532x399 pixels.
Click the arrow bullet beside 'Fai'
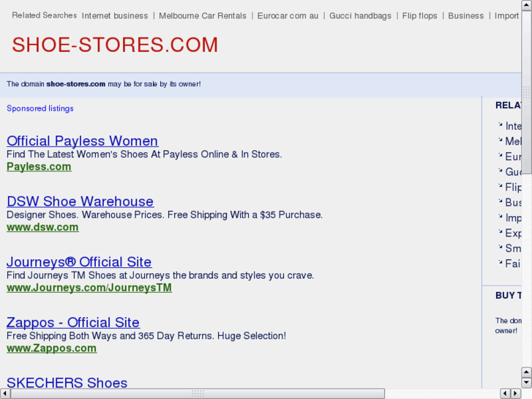point(500,262)
